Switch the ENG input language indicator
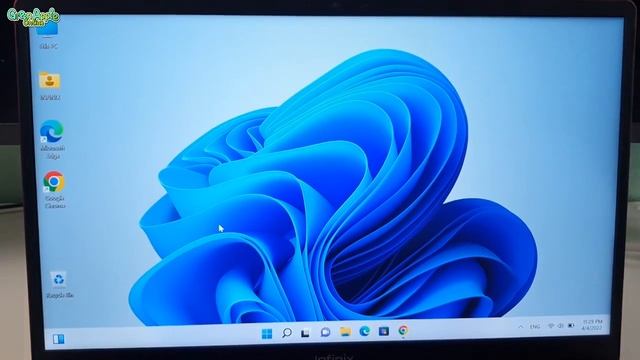Screen dimensions: 640x360 pyautogui.click(x=535, y=327)
